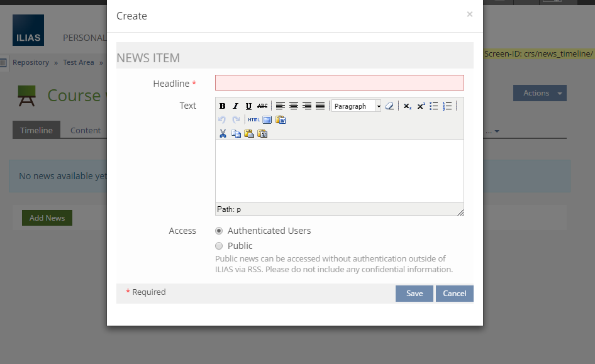
Task: Click the tree view icon beside Repository
Action: click(x=3, y=63)
